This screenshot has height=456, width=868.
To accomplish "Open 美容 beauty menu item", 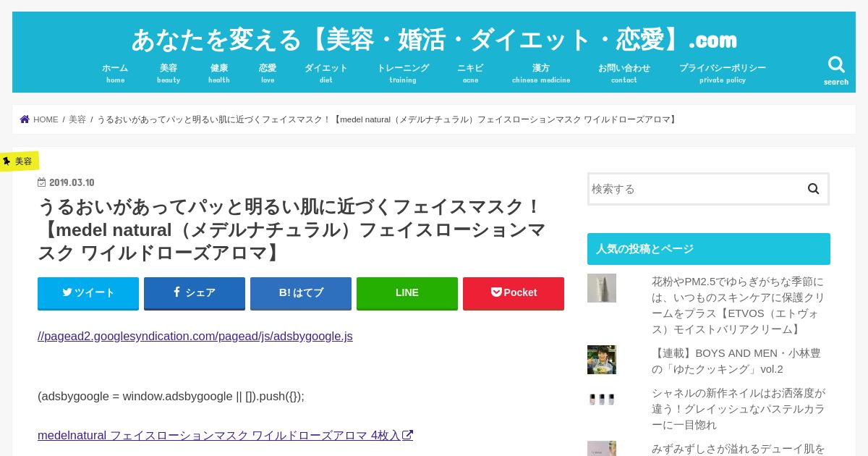I will click(169, 73).
